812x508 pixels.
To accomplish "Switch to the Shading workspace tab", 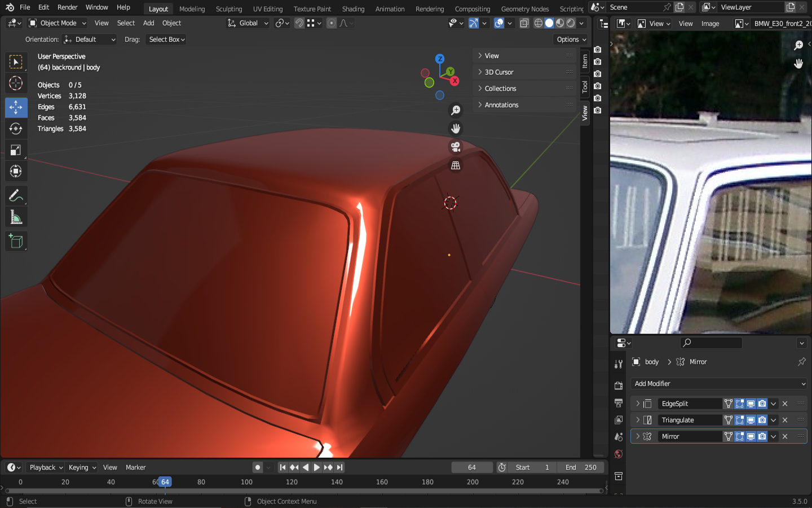I will [x=353, y=9].
